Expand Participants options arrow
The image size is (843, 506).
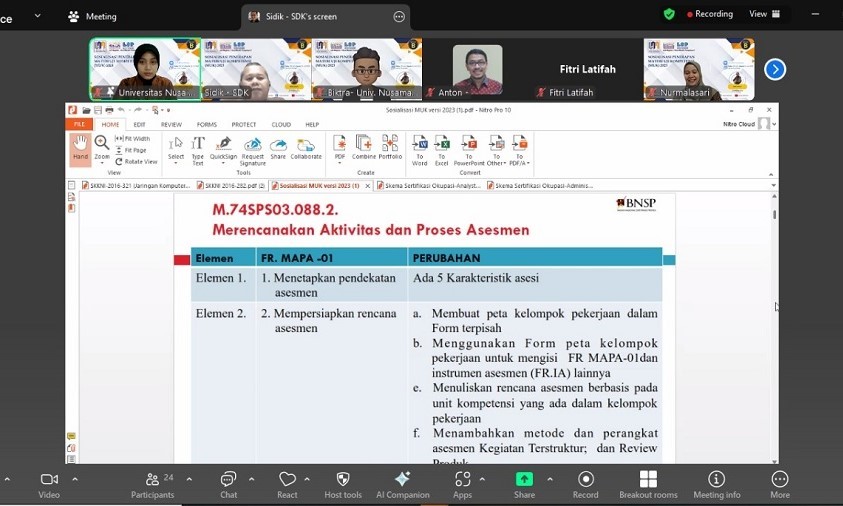coord(189,479)
